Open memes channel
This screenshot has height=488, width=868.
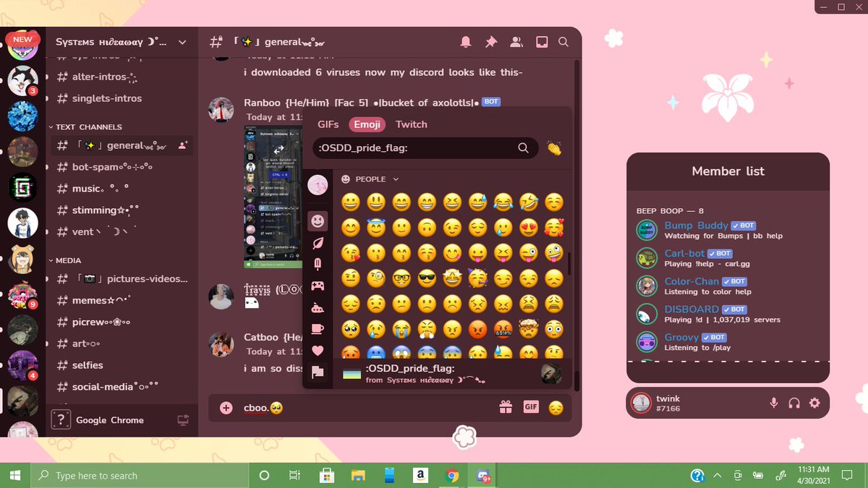(122, 300)
